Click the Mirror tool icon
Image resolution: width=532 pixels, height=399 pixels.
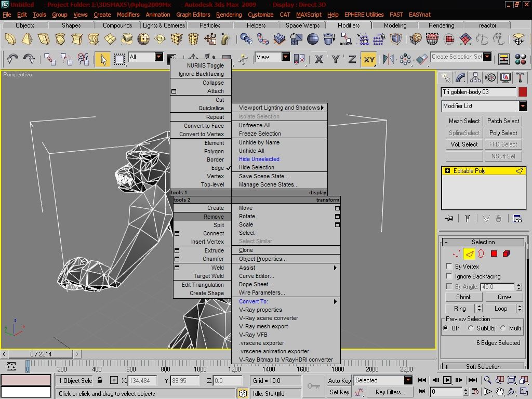click(388, 59)
